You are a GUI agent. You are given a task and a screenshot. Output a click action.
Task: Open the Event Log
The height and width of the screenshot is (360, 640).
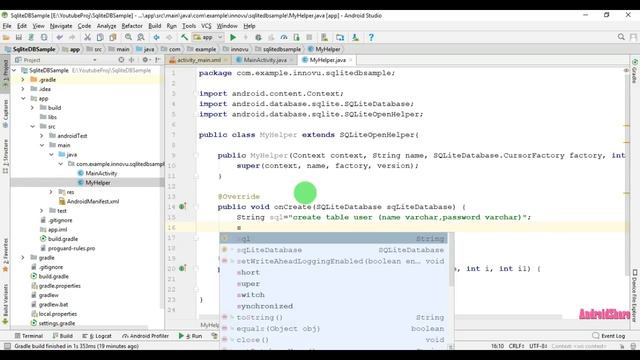pyautogui.click(x=609, y=336)
